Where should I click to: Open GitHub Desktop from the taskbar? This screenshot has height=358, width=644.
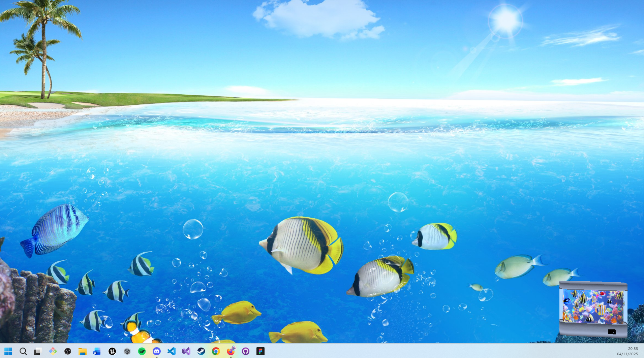click(x=246, y=351)
